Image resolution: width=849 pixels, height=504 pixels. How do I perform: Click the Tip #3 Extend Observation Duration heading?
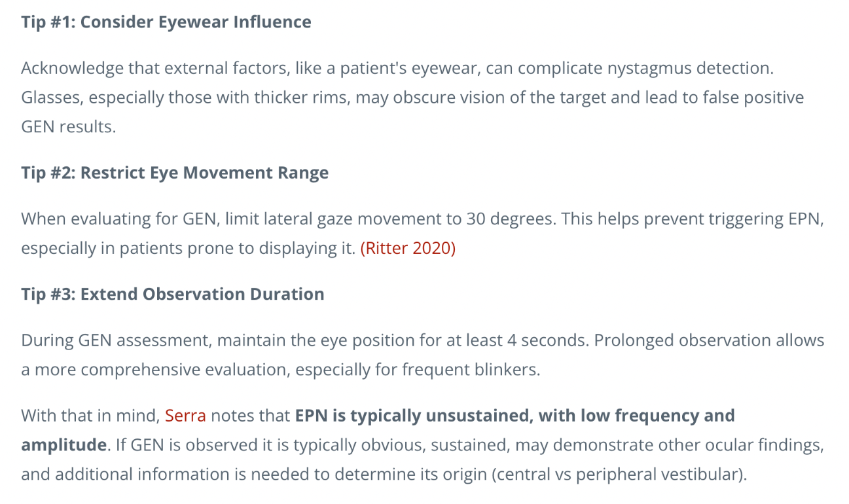tap(173, 294)
